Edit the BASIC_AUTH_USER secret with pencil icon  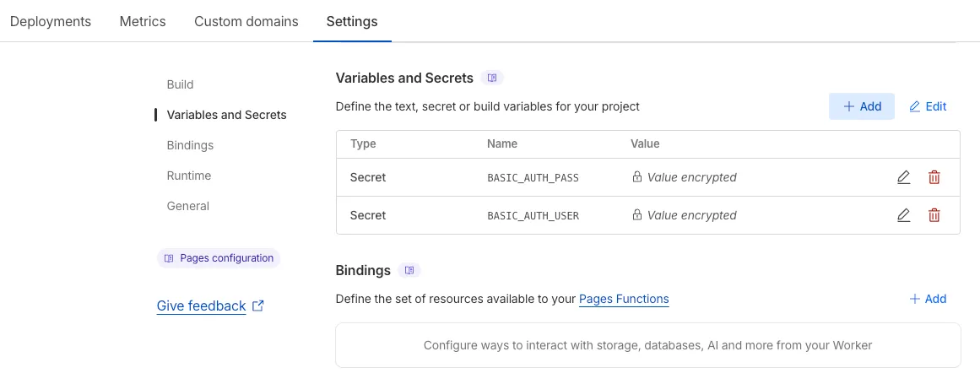[x=903, y=215]
